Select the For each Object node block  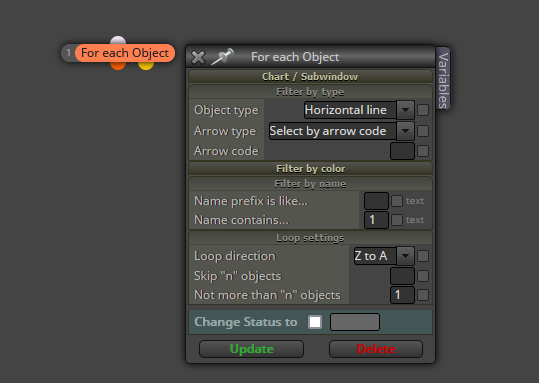(125, 53)
